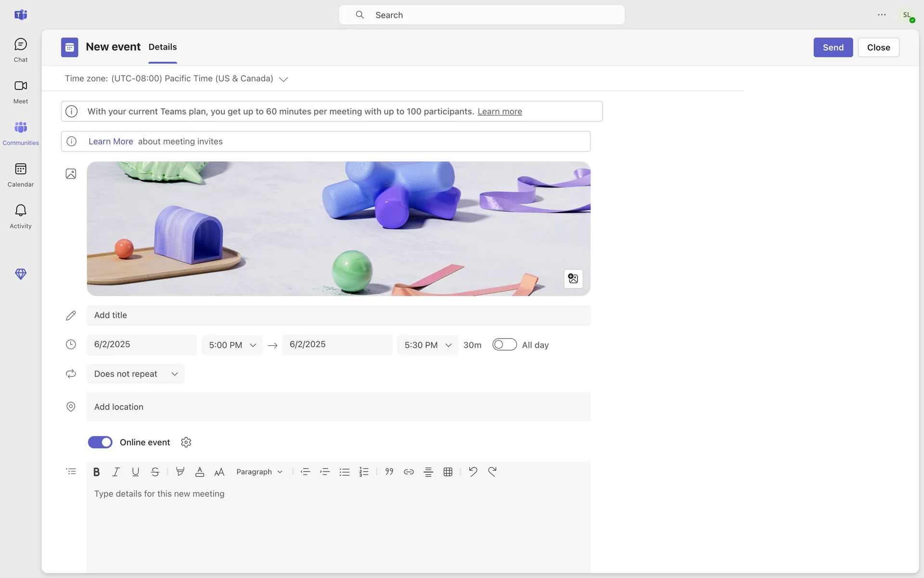
Task: Disable the Online event toggle
Action: click(x=100, y=442)
